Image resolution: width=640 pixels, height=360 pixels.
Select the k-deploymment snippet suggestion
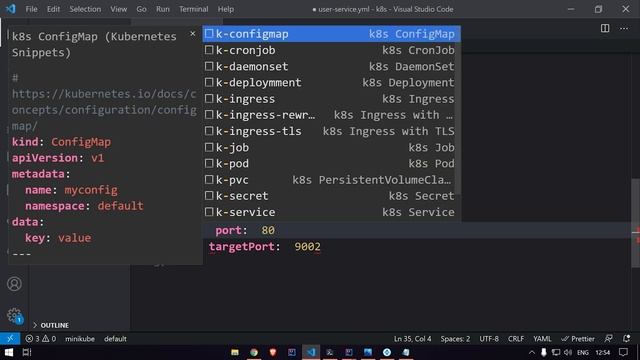click(x=329, y=82)
